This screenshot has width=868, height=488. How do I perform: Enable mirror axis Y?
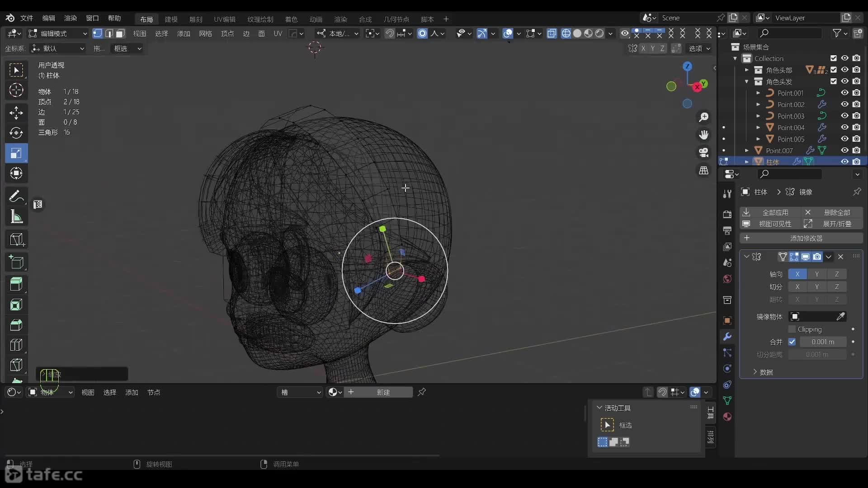817,274
